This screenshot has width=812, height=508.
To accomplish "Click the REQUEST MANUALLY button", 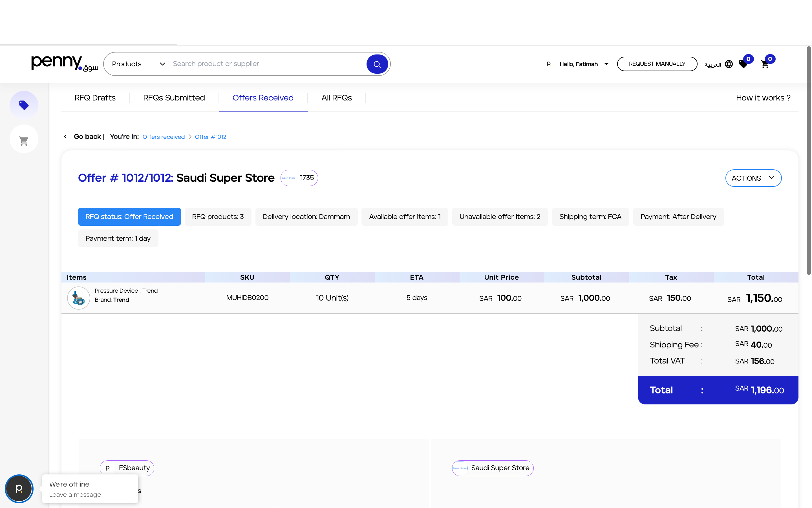I will 657,64.
